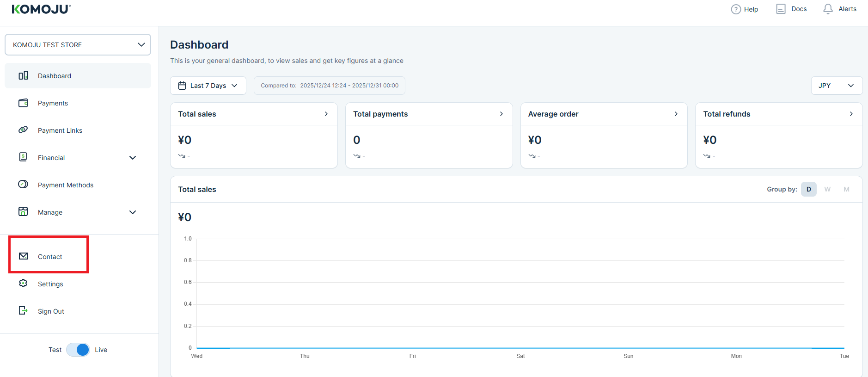Click the Total refunds card title
The height and width of the screenshot is (377, 868).
[727, 114]
